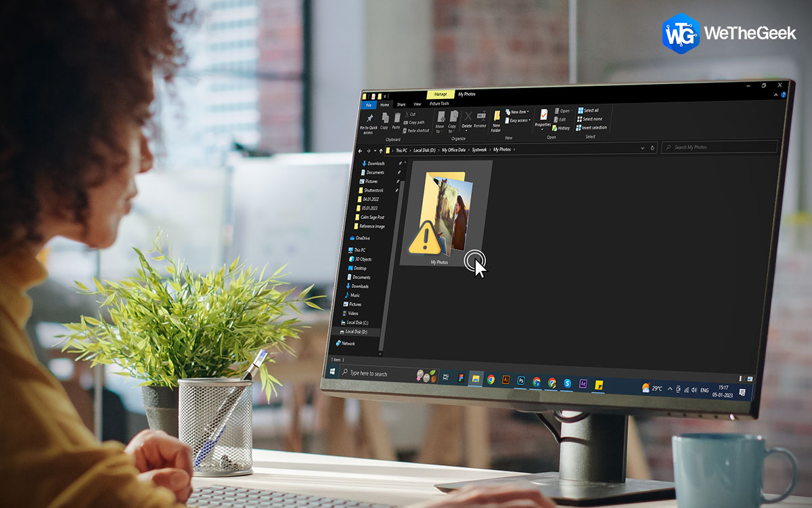The width and height of the screenshot is (812, 508).
Task: Select Shutterstock folder in navigation pane
Action: point(371,190)
